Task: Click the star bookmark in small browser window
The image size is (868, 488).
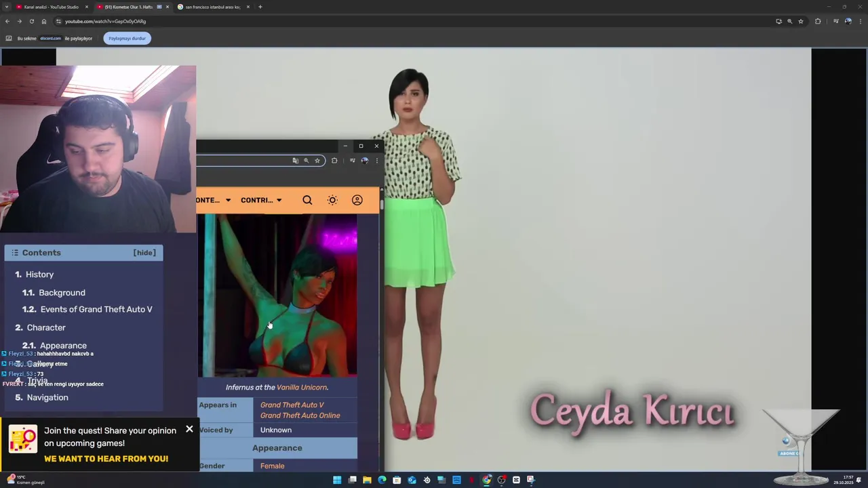Action: coord(317,161)
